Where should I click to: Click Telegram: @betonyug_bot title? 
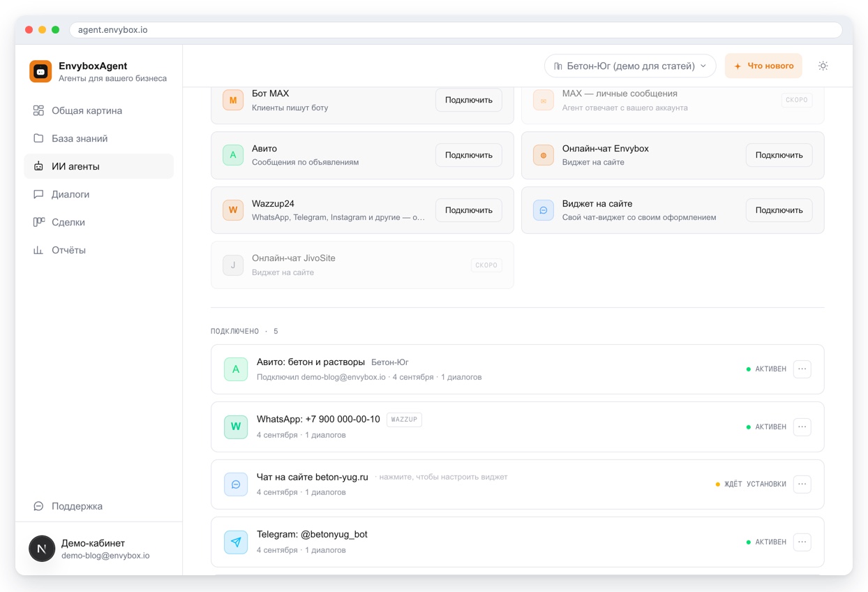(312, 535)
